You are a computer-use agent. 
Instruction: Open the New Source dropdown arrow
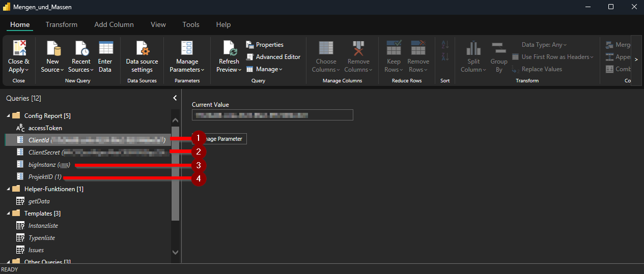(x=62, y=70)
